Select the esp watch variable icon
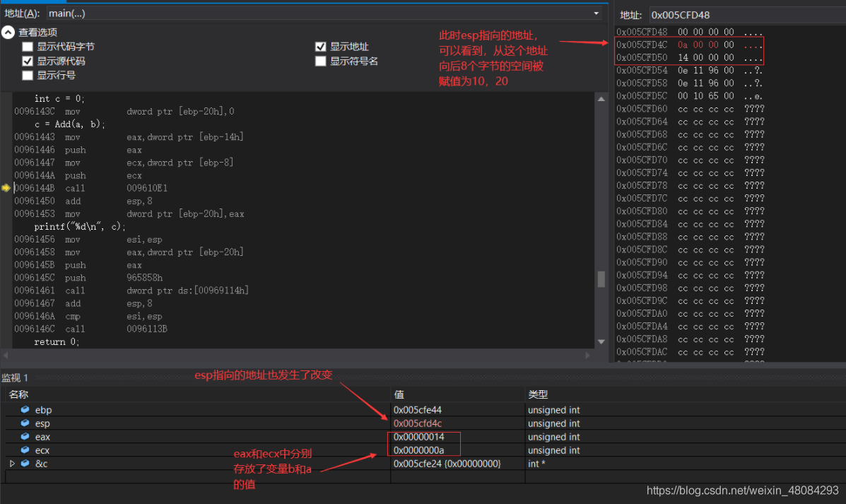The height and width of the screenshot is (504, 846). coord(25,423)
